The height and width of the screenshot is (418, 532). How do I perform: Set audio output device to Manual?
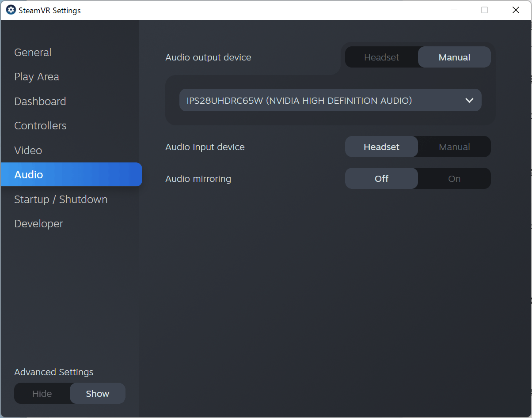point(454,57)
